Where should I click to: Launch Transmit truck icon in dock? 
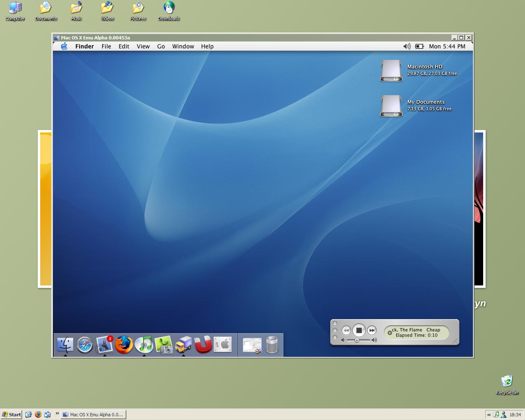(183, 345)
